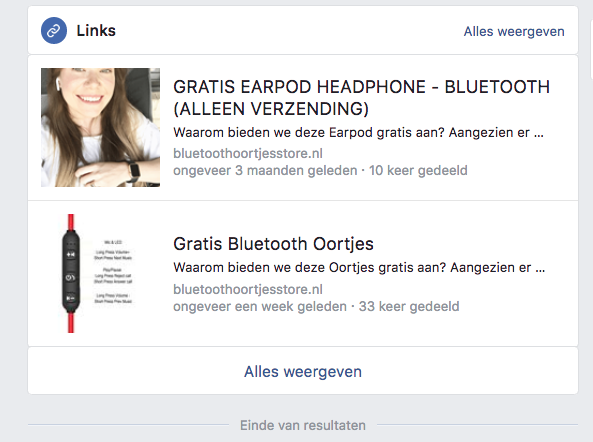Click bluetoothoortjesstore.nl under the Earpod result
This screenshot has height=442, width=593.
coord(248,154)
